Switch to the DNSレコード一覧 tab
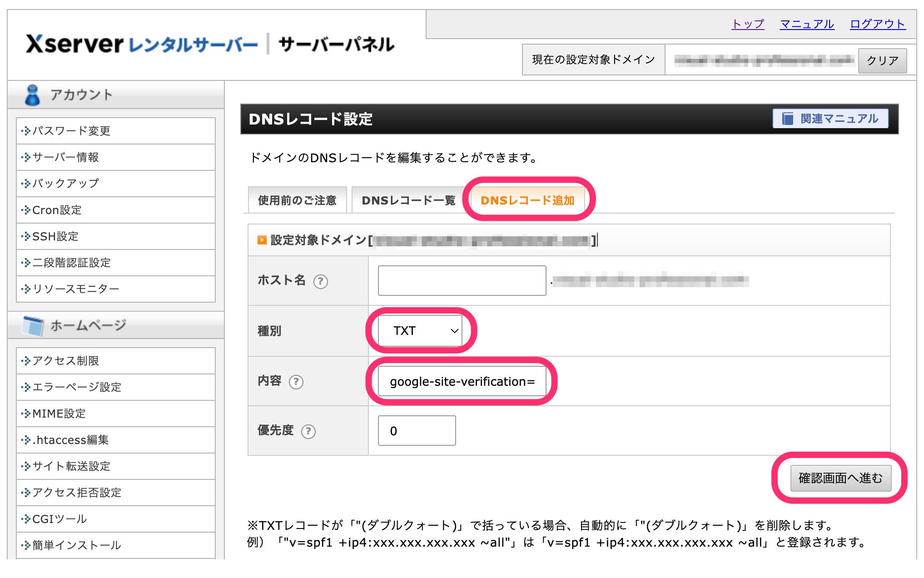This screenshot has width=924, height=578. coord(408,200)
